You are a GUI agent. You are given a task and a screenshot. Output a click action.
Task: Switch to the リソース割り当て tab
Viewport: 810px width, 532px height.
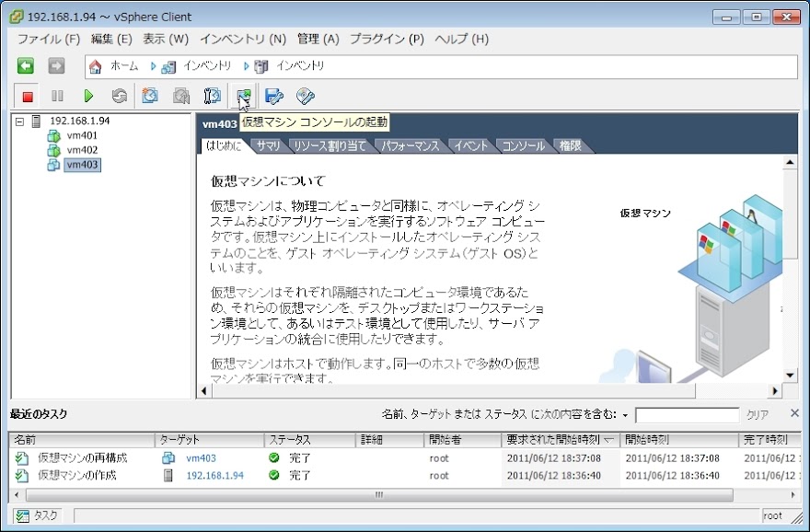click(x=330, y=146)
